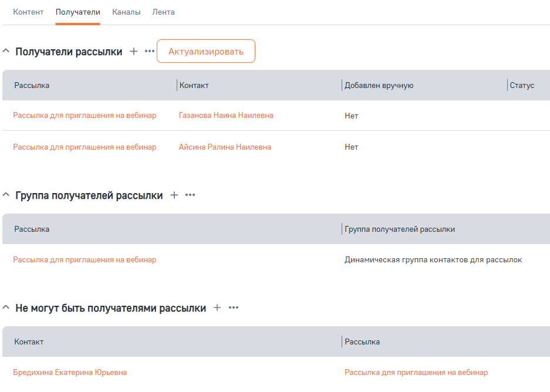This screenshot has width=550, height=392.
Task: Click the Статус column header
Action: (522, 85)
